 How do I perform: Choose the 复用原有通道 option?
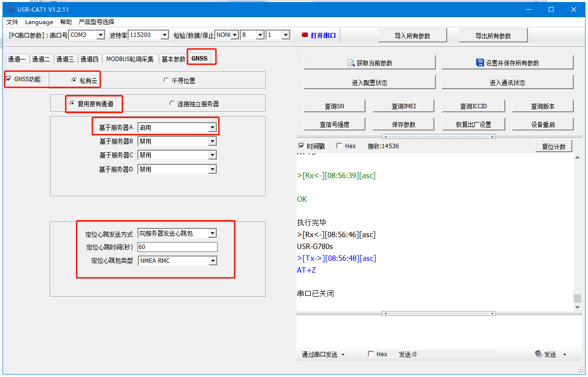point(72,103)
